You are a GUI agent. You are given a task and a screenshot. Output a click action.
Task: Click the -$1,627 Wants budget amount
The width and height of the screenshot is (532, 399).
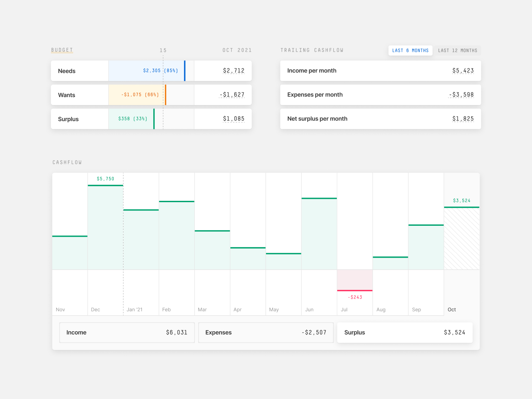tap(232, 95)
